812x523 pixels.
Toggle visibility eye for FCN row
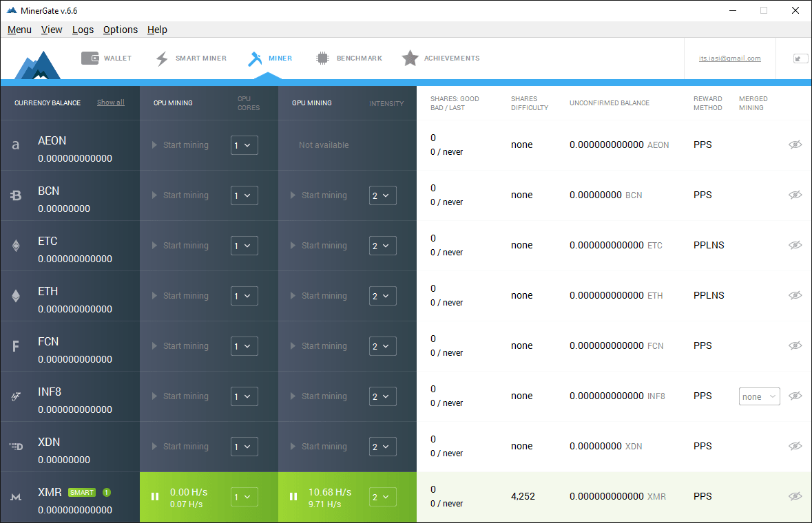pos(795,345)
